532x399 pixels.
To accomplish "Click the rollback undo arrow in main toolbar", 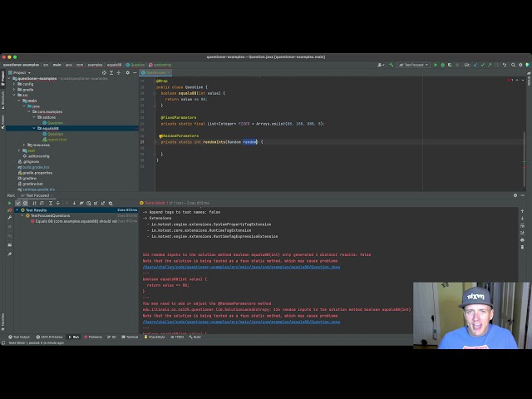I will coord(505,65).
